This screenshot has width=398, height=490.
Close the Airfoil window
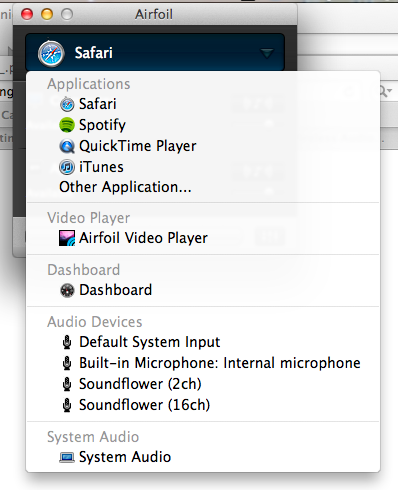(27, 14)
